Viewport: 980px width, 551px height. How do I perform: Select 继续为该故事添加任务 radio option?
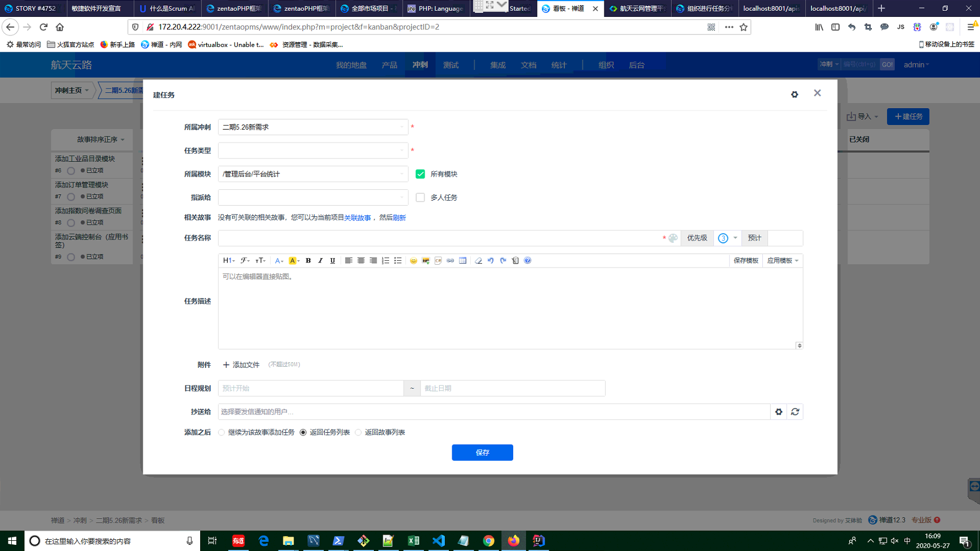click(222, 432)
